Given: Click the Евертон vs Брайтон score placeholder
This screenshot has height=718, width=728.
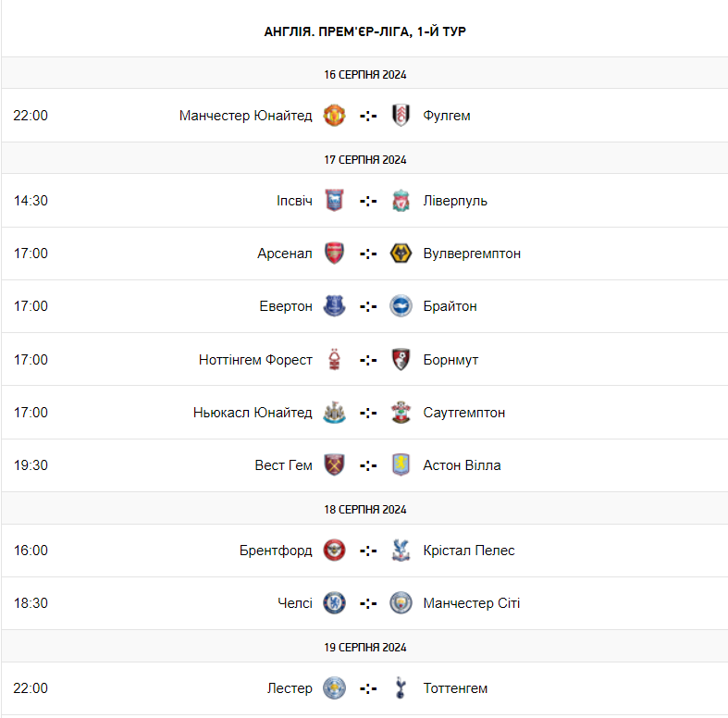Looking at the screenshot, I should (368, 306).
